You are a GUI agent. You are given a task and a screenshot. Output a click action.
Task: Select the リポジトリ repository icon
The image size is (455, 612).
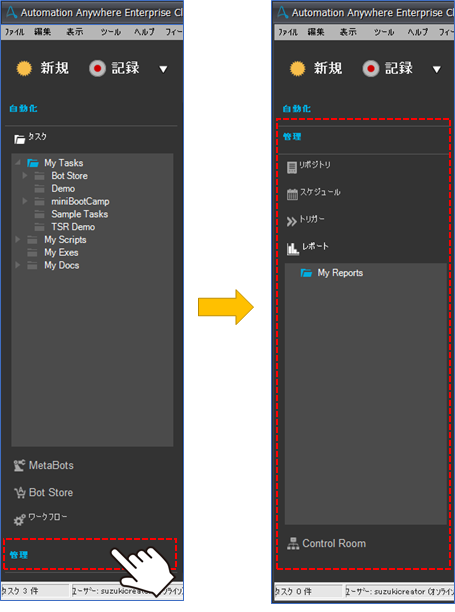click(292, 167)
